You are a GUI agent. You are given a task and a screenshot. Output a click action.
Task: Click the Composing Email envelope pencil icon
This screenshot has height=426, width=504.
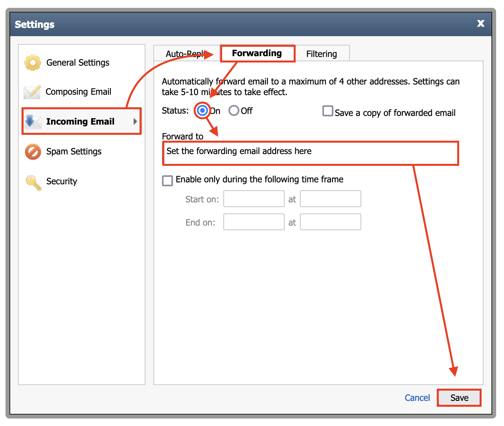click(x=32, y=92)
